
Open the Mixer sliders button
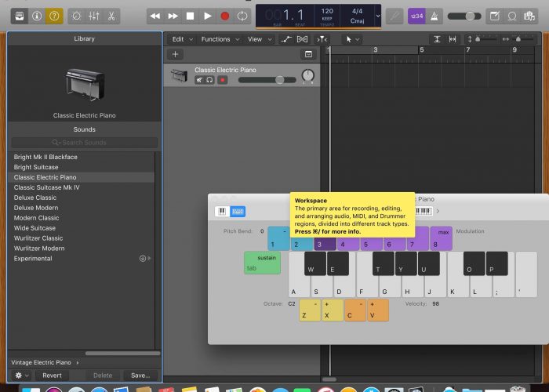94,16
